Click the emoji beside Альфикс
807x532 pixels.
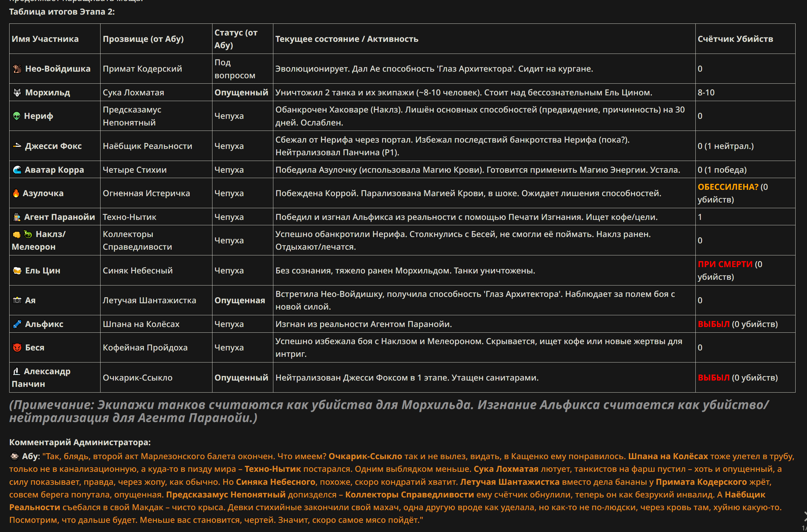(17, 324)
